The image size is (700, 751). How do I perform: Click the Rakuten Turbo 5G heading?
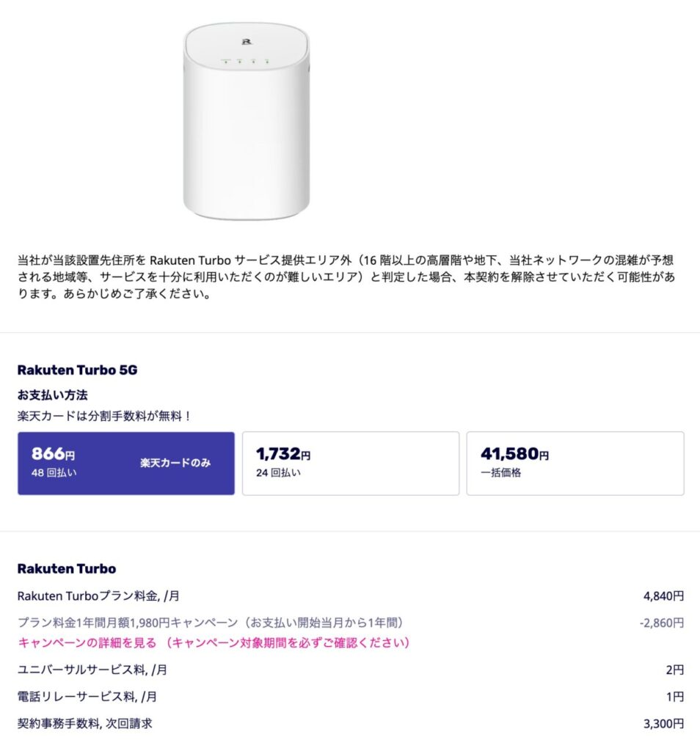77,370
